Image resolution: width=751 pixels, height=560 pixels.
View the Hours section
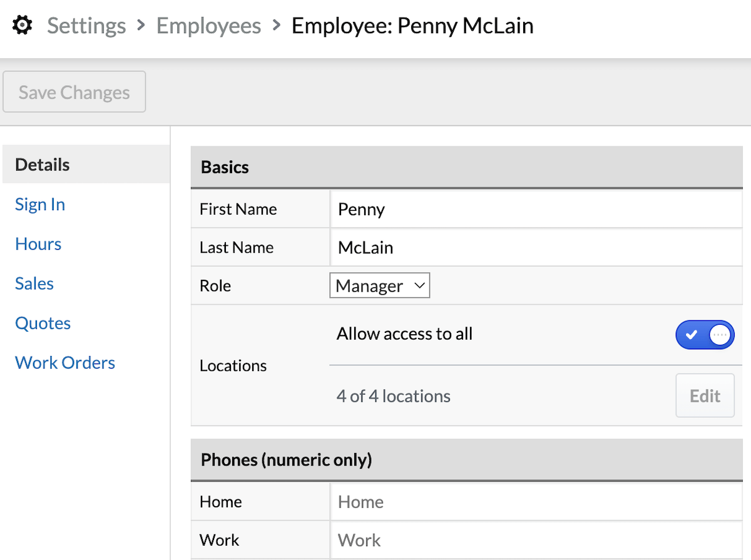point(38,243)
